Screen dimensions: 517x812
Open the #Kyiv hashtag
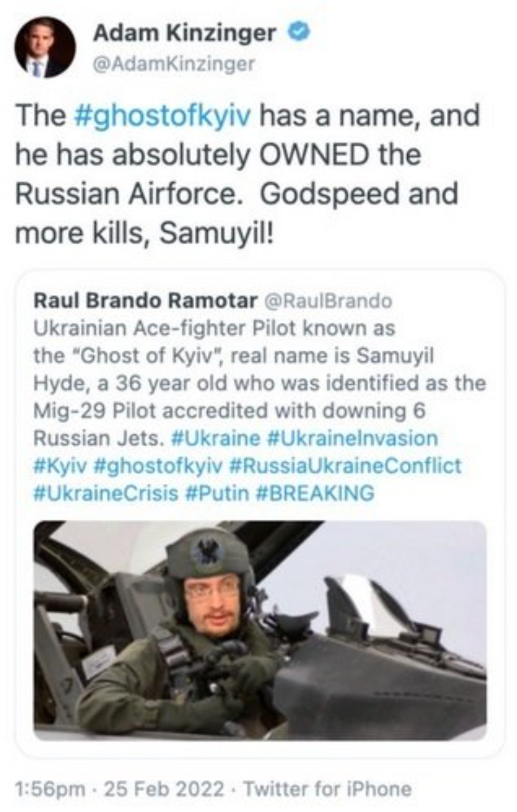point(60,466)
